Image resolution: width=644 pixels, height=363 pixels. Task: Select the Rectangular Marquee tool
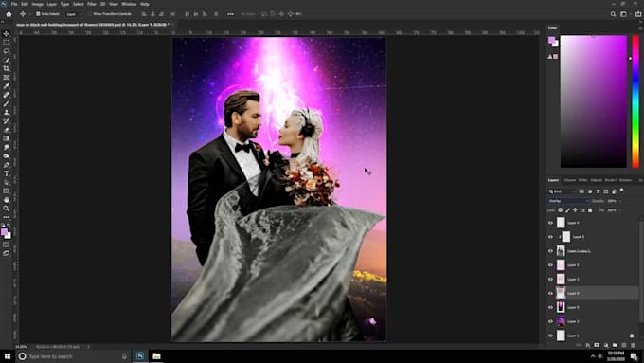[7, 43]
